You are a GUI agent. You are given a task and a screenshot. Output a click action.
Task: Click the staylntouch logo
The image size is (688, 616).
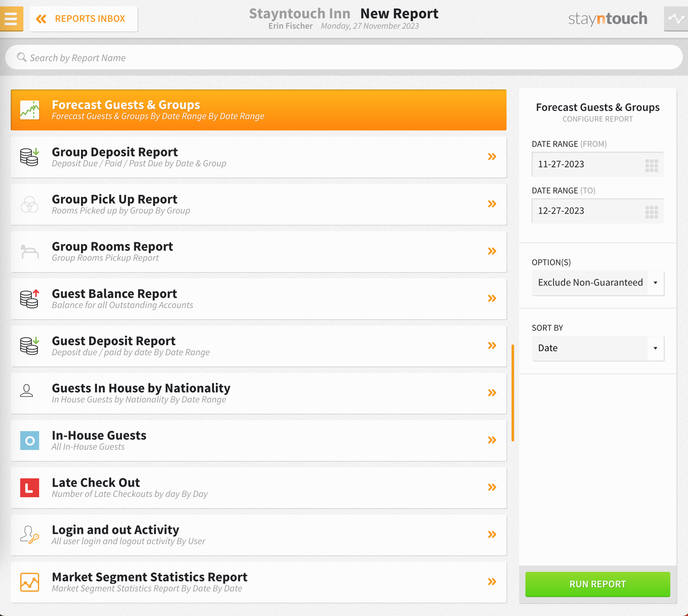[x=608, y=19]
